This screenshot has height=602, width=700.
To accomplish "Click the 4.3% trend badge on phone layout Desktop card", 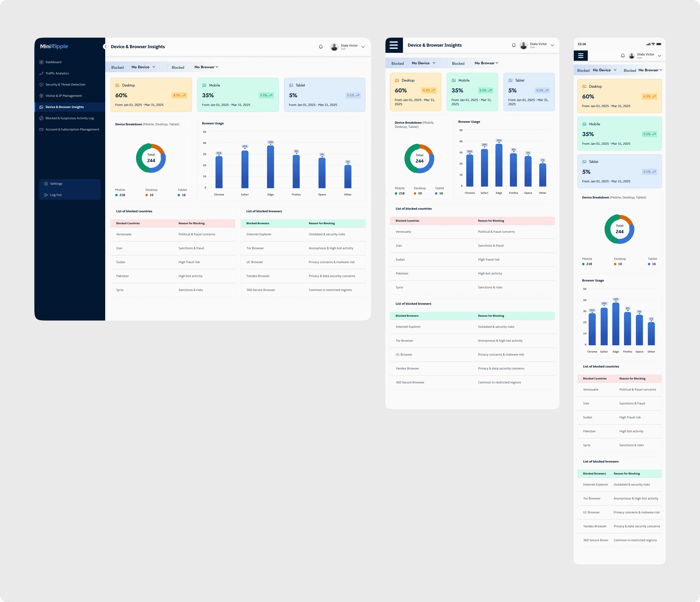I will (x=649, y=97).
